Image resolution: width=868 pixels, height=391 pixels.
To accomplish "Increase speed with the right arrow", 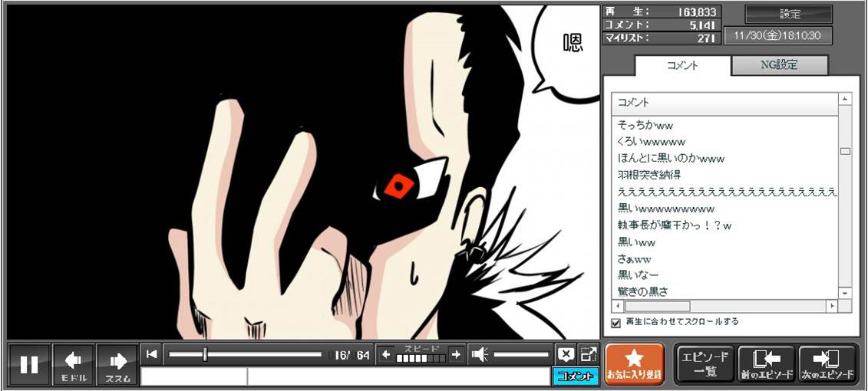I will [456, 354].
